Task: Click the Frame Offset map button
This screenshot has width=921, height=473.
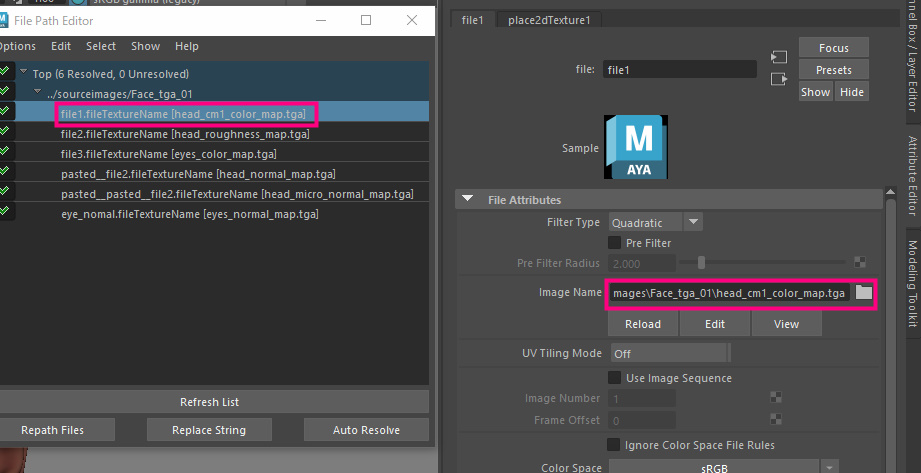Action: (776, 419)
